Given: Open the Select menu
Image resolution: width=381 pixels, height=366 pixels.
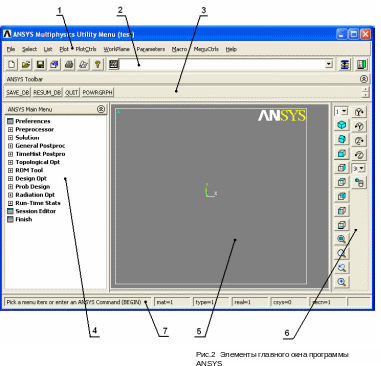Looking at the screenshot, I should point(29,49).
